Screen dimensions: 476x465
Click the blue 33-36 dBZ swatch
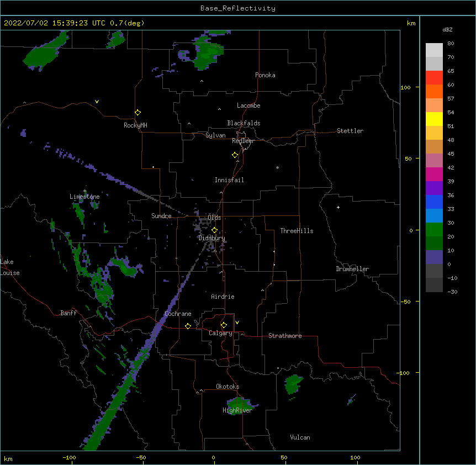pos(434,202)
